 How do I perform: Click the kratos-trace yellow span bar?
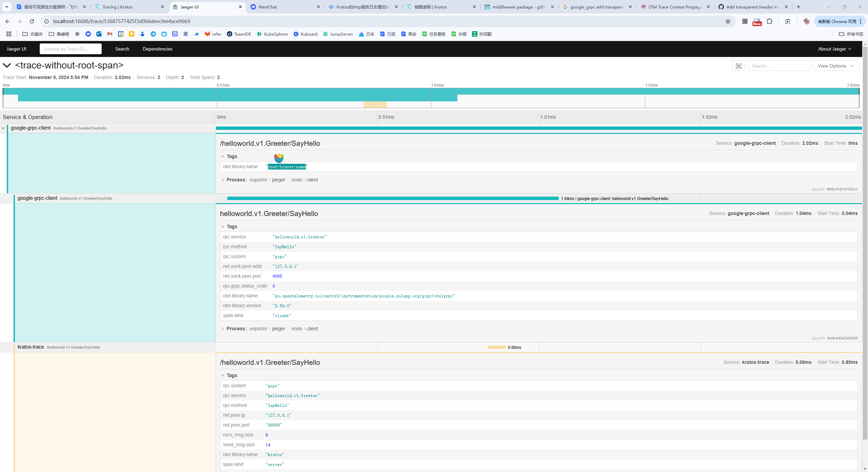(496, 347)
